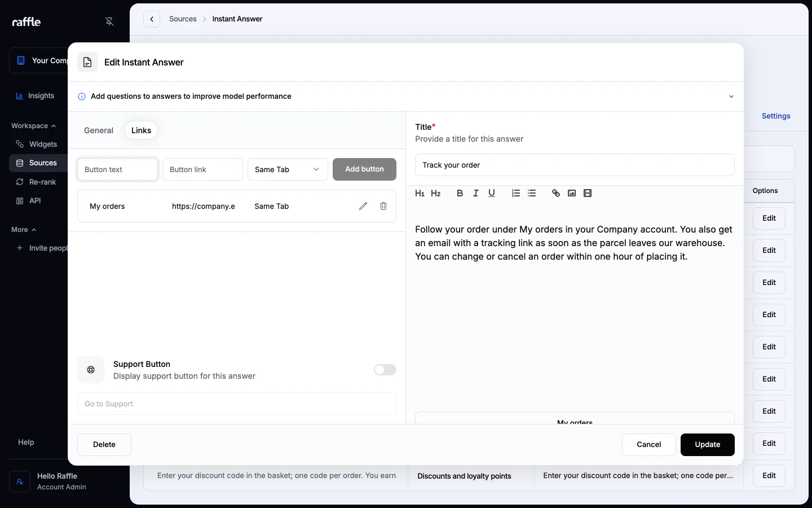Insert an image into the answer

(571, 193)
